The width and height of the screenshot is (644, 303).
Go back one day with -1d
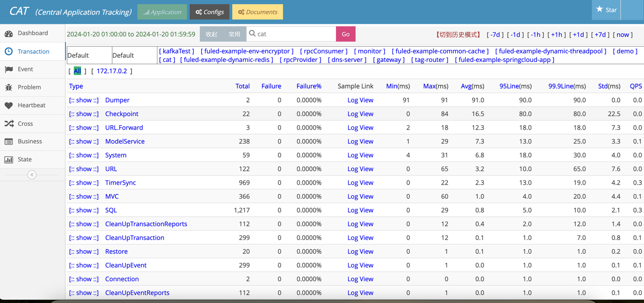point(515,35)
